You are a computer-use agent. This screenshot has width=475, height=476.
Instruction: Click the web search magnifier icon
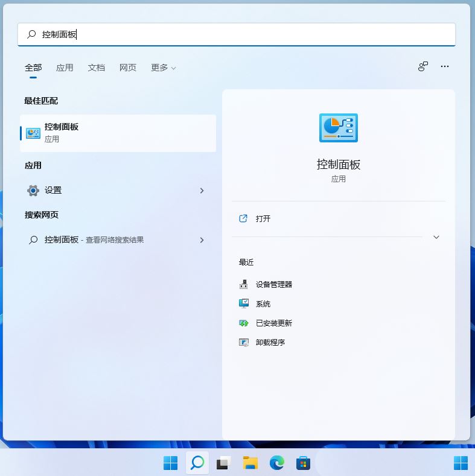point(33,240)
